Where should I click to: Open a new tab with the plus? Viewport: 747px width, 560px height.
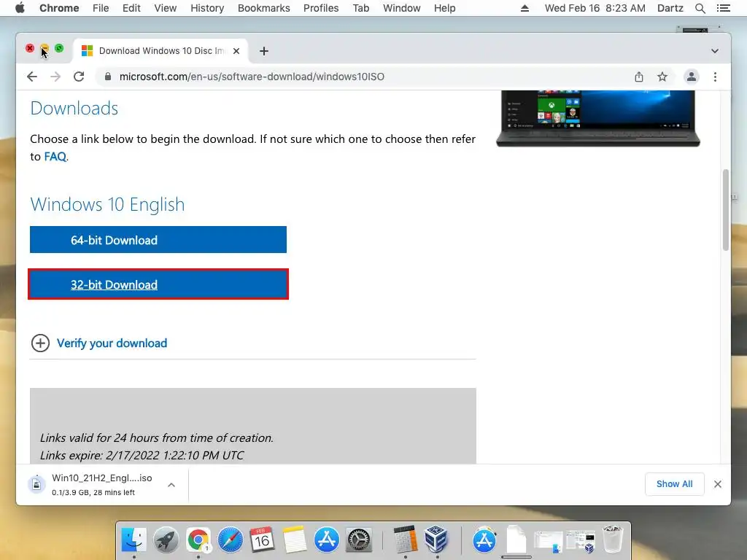coord(264,51)
